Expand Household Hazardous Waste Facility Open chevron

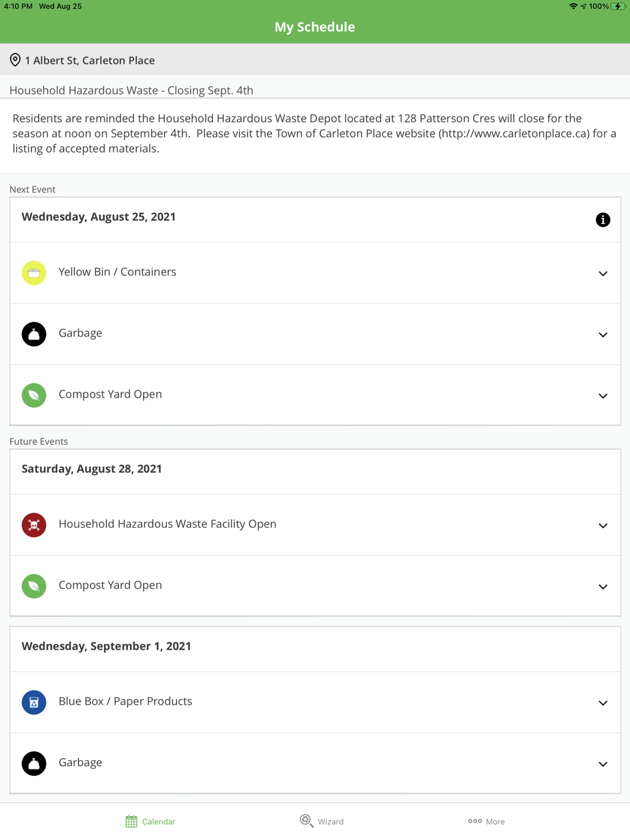tap(603, 526)
